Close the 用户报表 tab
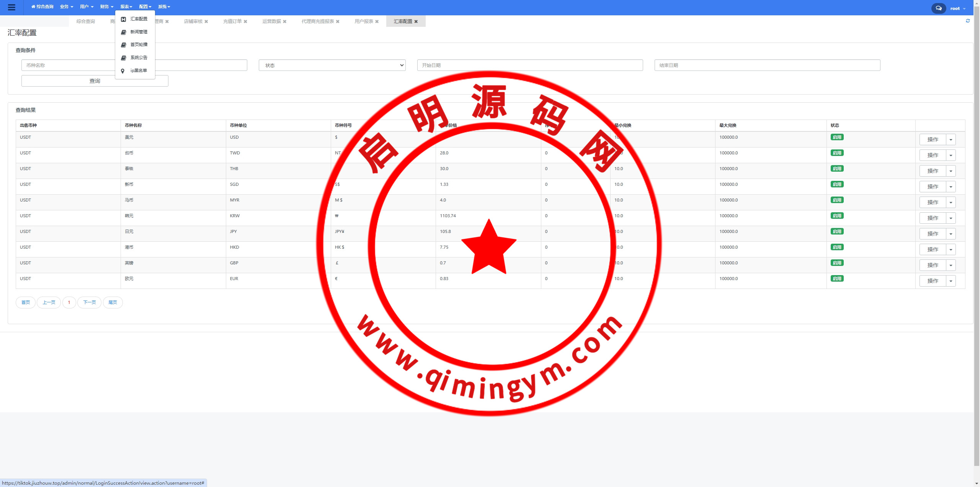Viewport: 980px width, 487px height. pyautogui.click(x=377, y=21)
